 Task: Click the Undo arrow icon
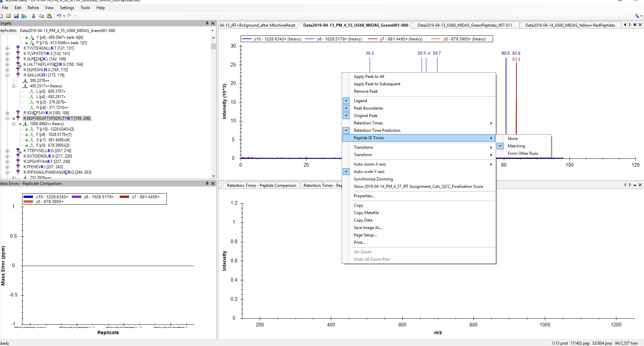(x=59, y=16)
